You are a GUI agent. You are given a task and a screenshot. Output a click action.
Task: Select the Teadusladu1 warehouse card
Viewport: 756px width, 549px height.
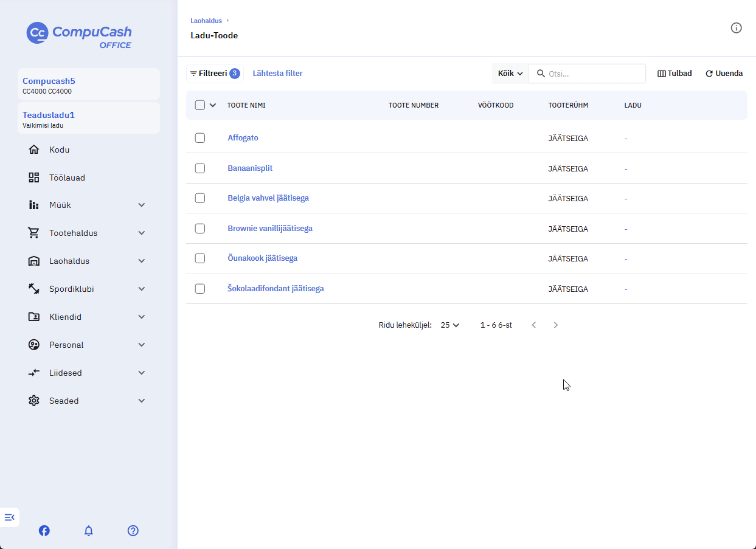89,118
